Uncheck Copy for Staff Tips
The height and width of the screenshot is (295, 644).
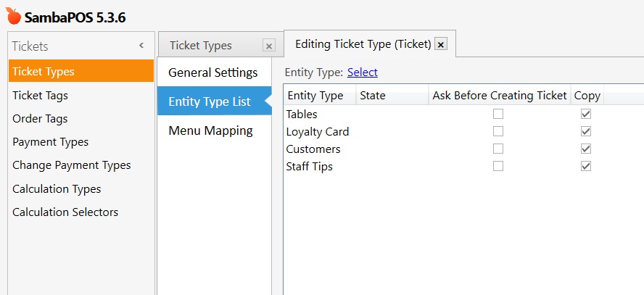586,166
